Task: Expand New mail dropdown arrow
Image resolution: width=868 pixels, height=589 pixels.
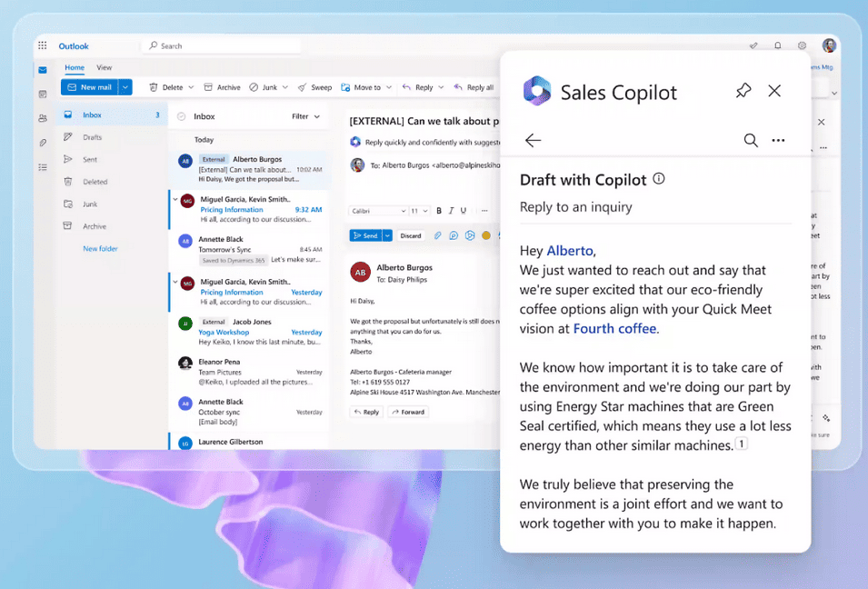Action: [125, 87]
